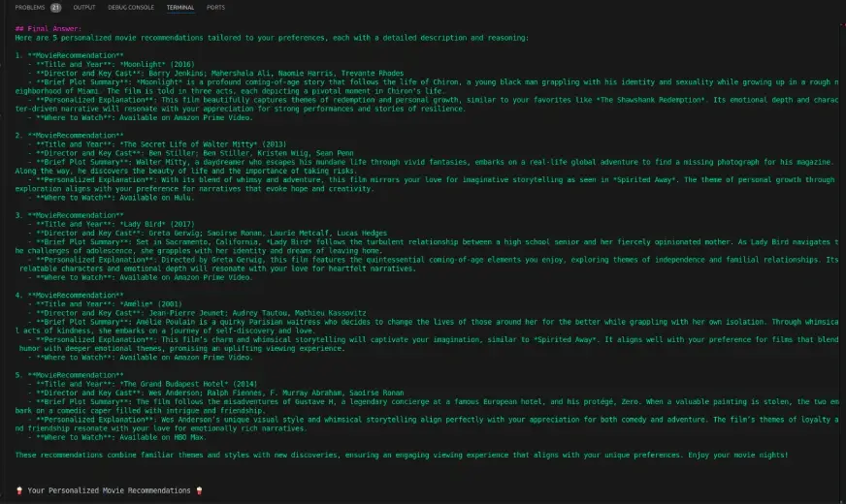
Task: Click the '2. **MovieRecommendation**' heading
Action: pos(69,136)
